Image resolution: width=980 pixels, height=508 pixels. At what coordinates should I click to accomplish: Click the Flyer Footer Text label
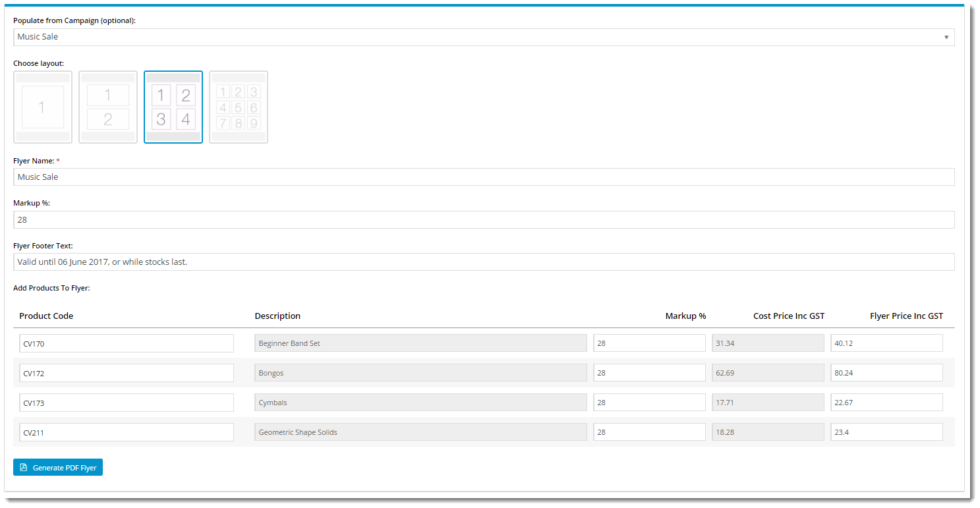pyautogui.click(x=43, y=246)
